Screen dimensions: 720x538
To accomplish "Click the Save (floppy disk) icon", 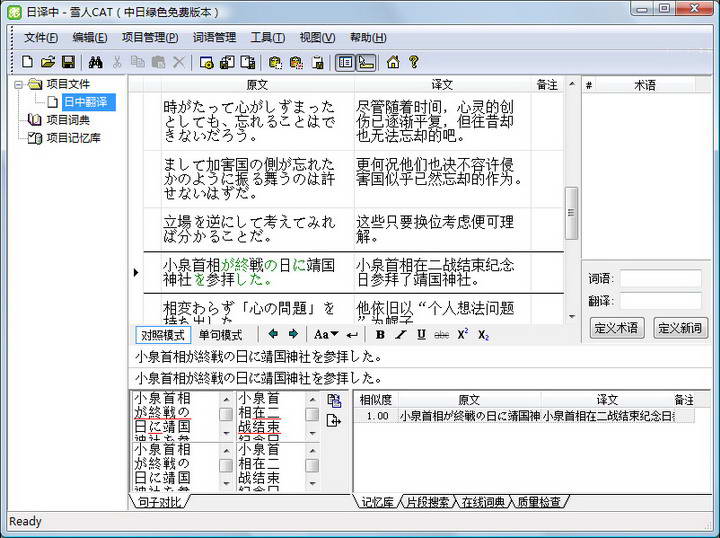I will point(68,62).
